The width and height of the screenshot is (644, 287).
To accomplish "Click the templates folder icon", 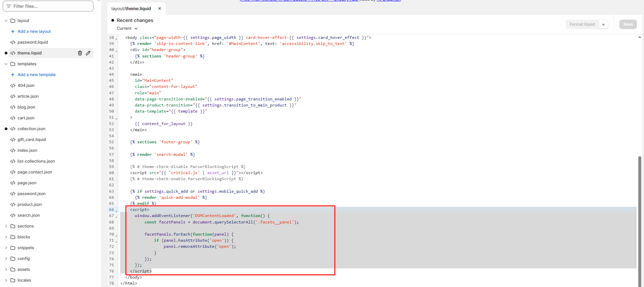I will pyautogui.click(x=13, y=64).
